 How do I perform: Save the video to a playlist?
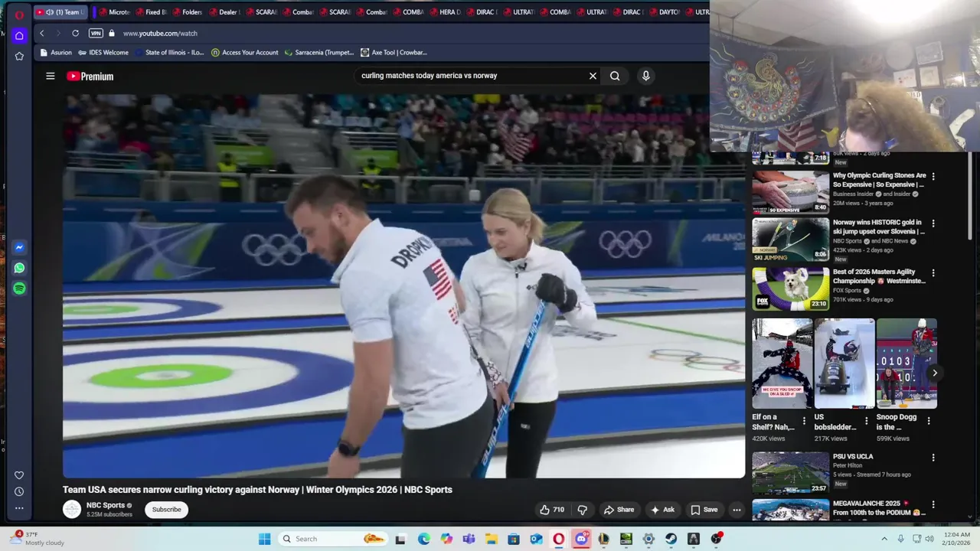tap(704, 510)
